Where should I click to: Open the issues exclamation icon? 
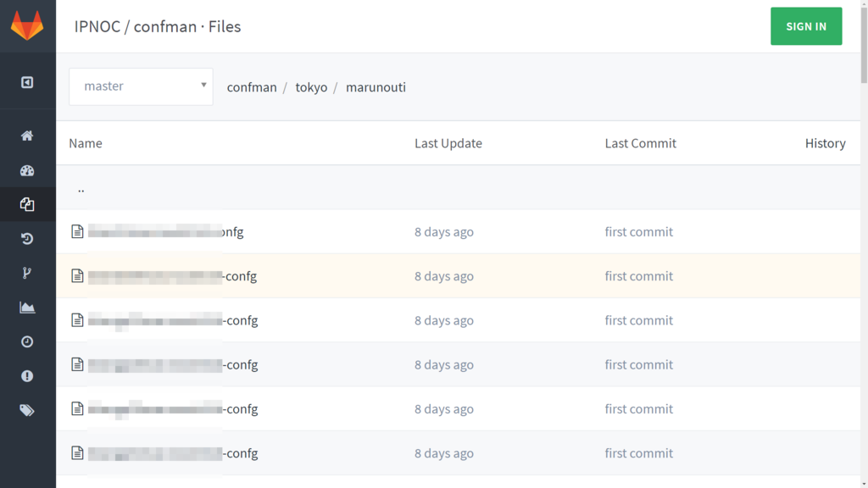click(27, 375)
